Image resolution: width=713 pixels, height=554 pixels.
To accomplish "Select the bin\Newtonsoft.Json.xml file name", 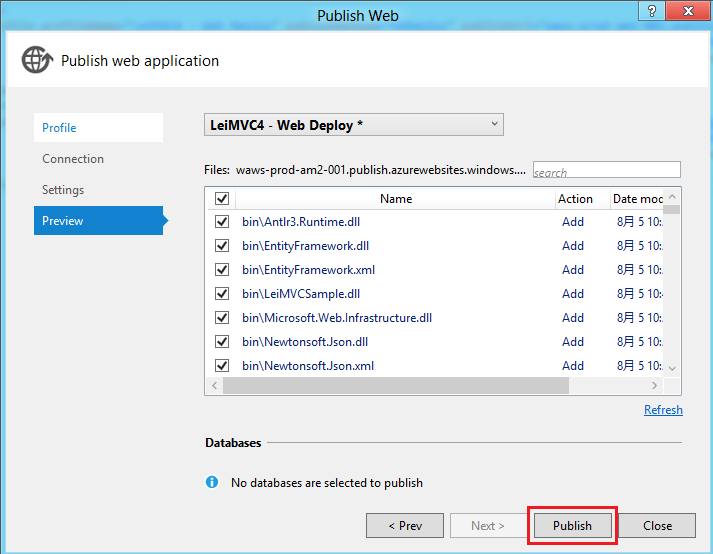I will 308,366.
